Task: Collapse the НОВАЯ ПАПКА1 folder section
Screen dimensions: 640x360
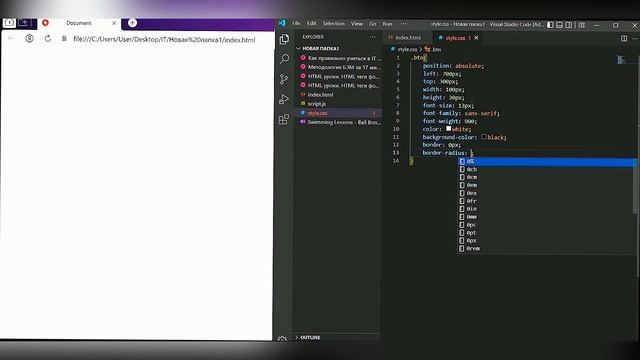Action: coord(337,49)
